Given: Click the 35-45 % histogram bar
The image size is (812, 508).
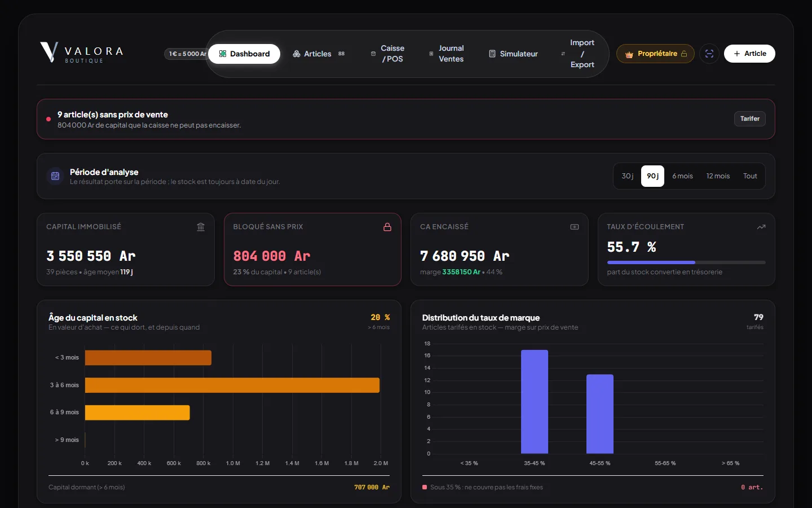Looking at the screenshot, I should click(535, 402).
